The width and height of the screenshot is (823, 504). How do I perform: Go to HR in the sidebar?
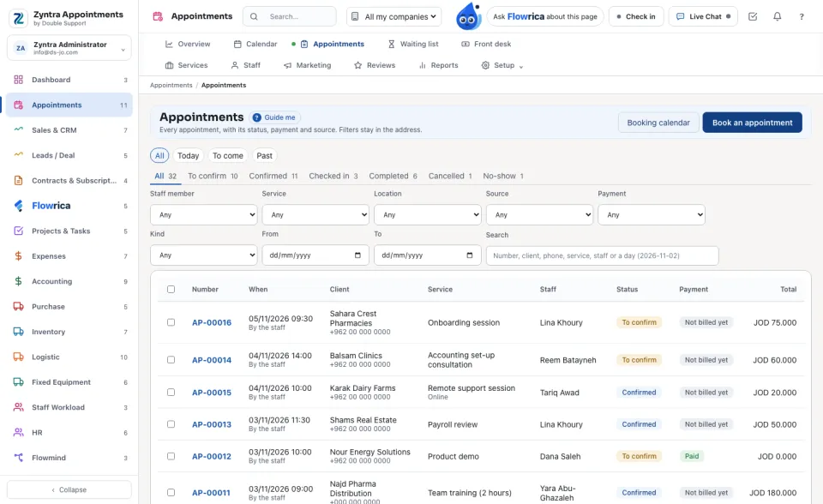(x=69, y=433)
